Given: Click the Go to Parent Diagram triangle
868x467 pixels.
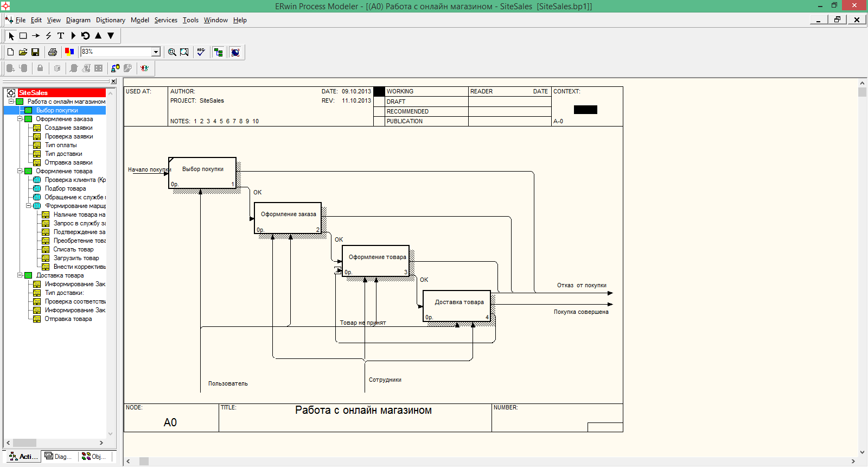Looking at the screenshot, I should 98,36.
